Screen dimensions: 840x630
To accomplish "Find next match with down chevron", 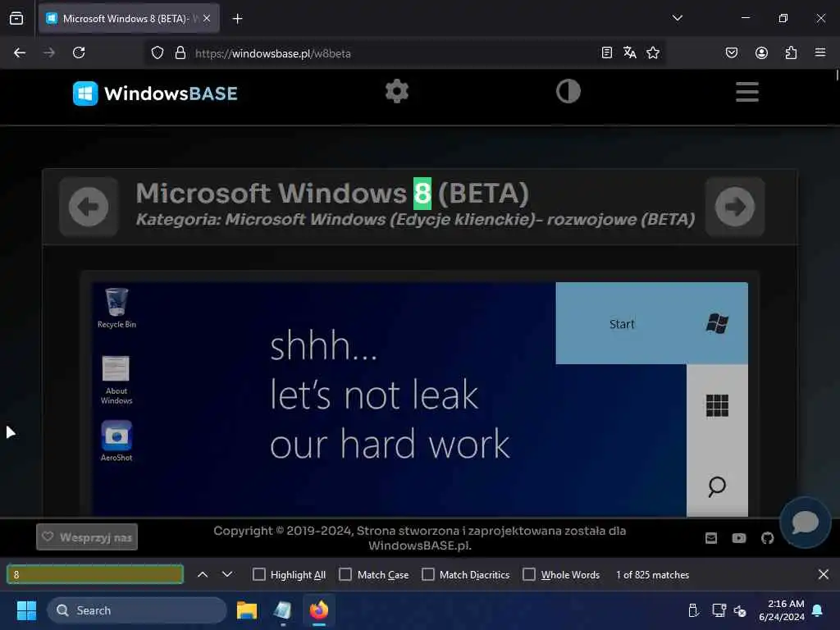I will 227,574.
